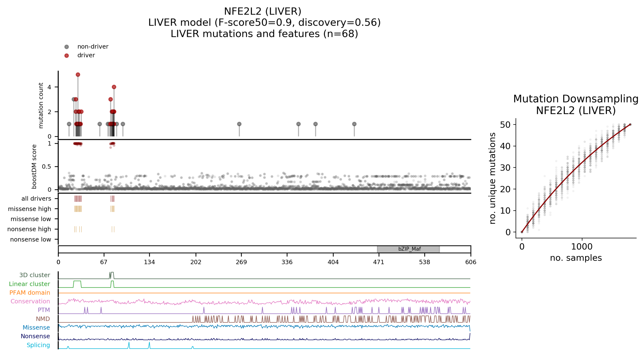This screenshot has height=357, width=644.
Task: Click the 'Conservation' track label
Action: [30, 301]
